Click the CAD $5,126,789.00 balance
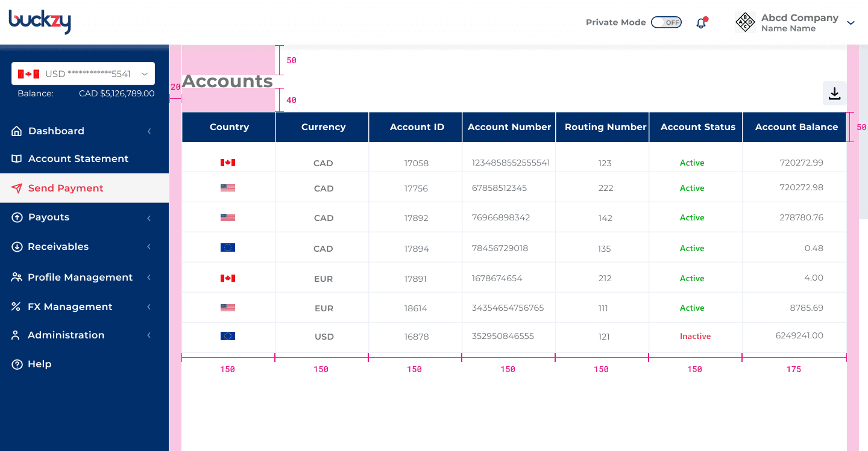868x451 pixels. [x=116, y=93]
